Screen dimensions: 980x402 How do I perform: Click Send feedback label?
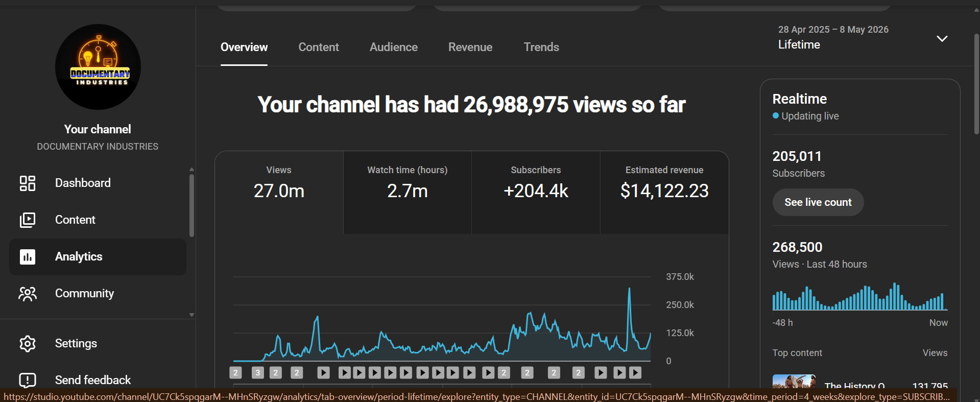click(x=93, y=380)
